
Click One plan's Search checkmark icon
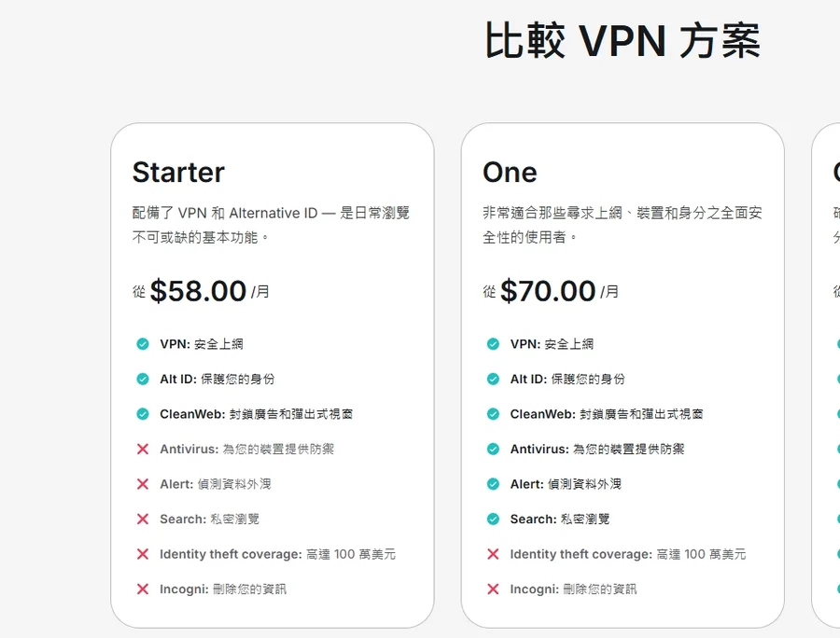click(x=493, y=519)
